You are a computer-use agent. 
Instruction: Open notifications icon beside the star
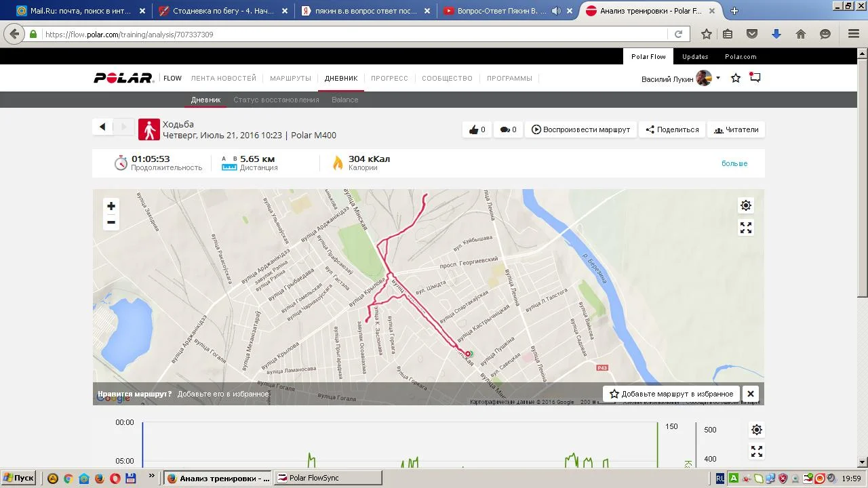[x=755, y=78]
